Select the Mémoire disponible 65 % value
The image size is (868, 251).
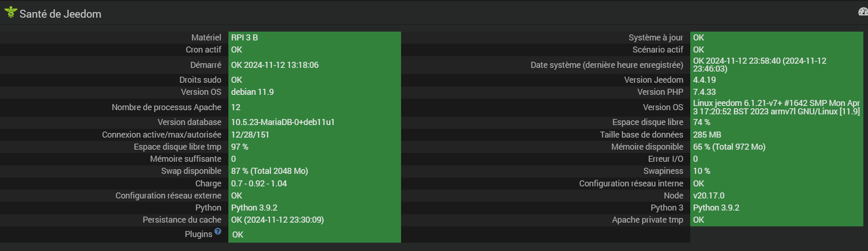coord(729,147)
